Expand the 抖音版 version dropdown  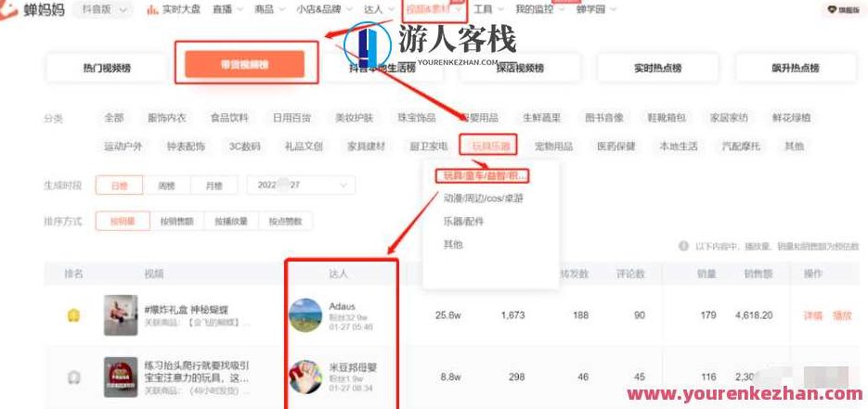(104, 10)
